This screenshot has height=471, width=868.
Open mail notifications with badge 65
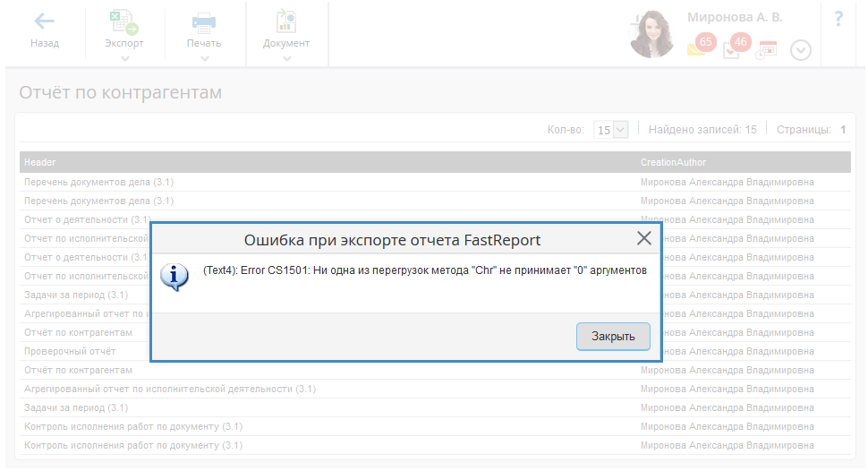[702, 45]
